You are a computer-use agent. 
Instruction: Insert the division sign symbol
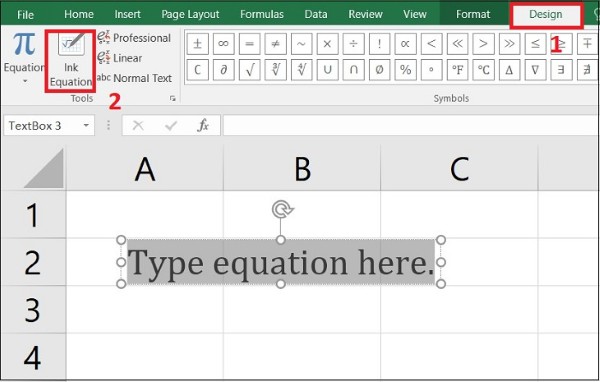(x=353, y=44)
